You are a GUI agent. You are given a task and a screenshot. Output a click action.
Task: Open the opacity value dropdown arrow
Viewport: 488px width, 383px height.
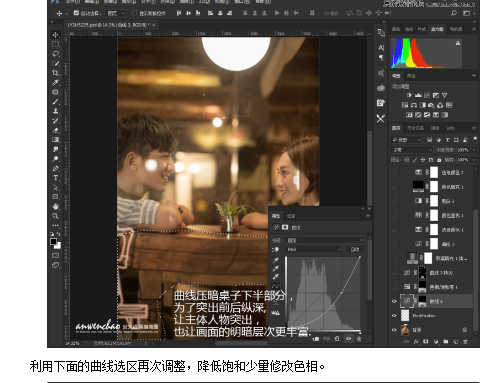[x=473, y=150]
